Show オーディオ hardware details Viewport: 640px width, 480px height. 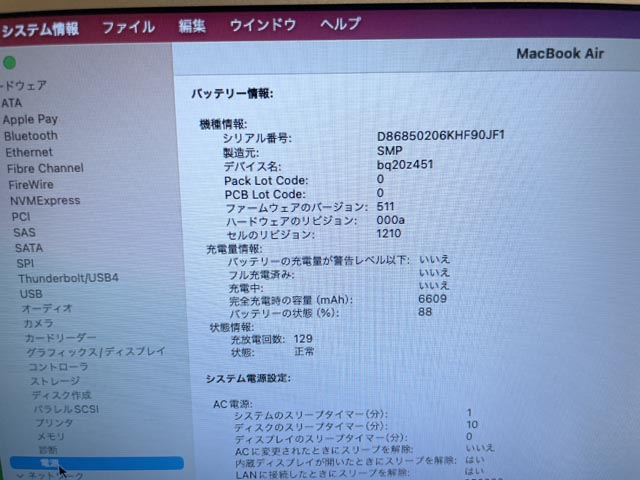pos(47,309)
